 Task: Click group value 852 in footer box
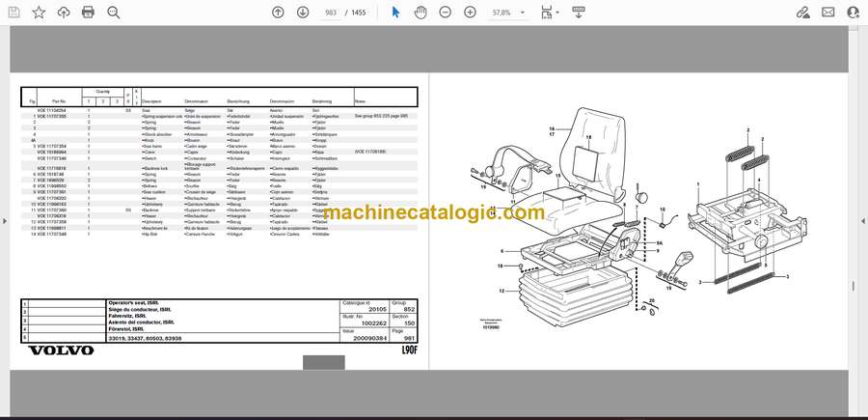tap(410, 310)
